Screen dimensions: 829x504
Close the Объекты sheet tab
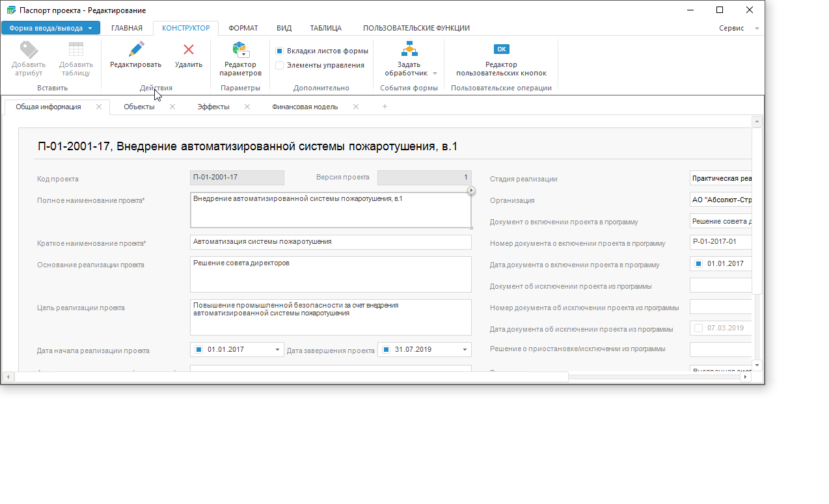[172, 107]
